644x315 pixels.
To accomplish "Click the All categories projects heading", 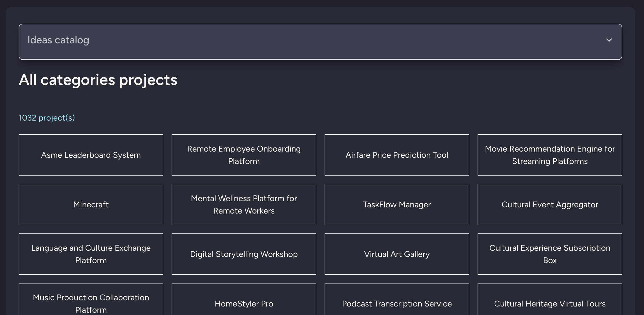I will [x=98, y=80].
